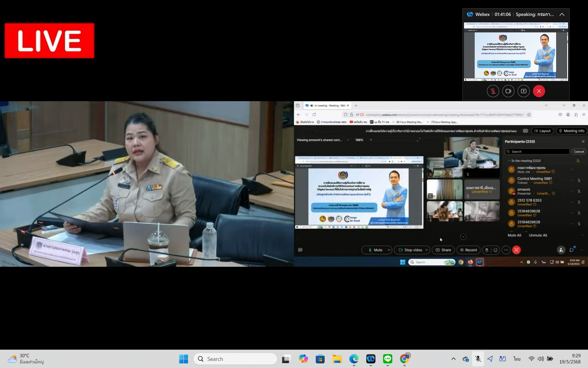The height and width of the screenshot is (368, 588).
Task: Start camera from the Webex floating panel
Action: pos(508,91)
